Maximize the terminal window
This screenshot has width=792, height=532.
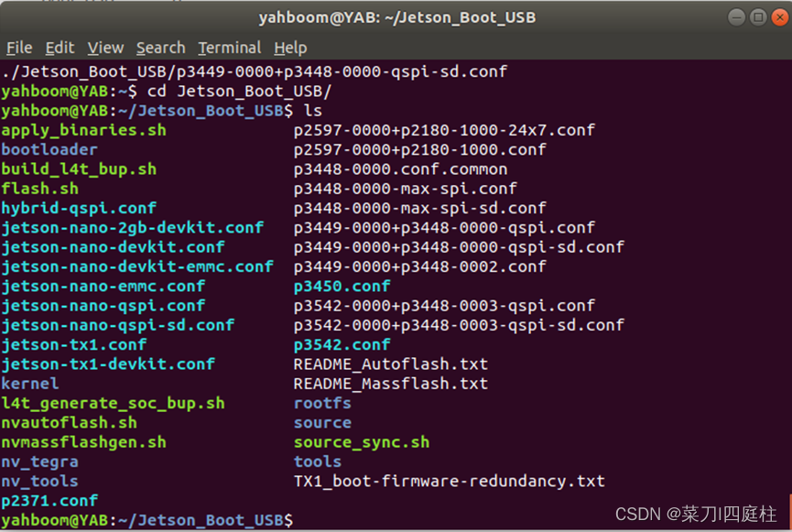[759, 16]
